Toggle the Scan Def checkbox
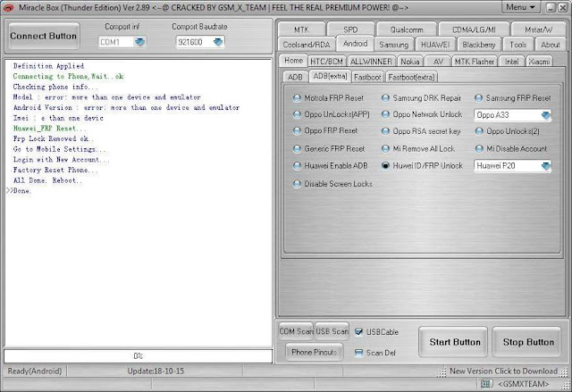This screenshot has width=572, height=392. click(x=358, y=353)
